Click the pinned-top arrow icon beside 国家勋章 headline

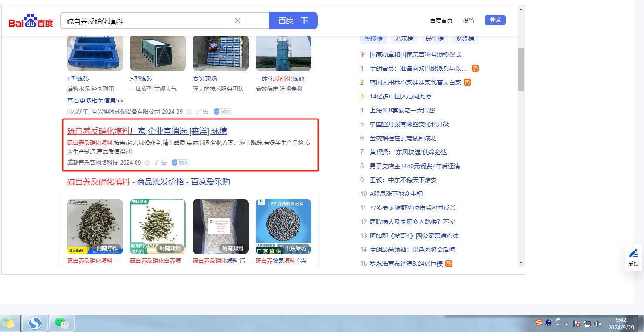(x=362, y=54)
